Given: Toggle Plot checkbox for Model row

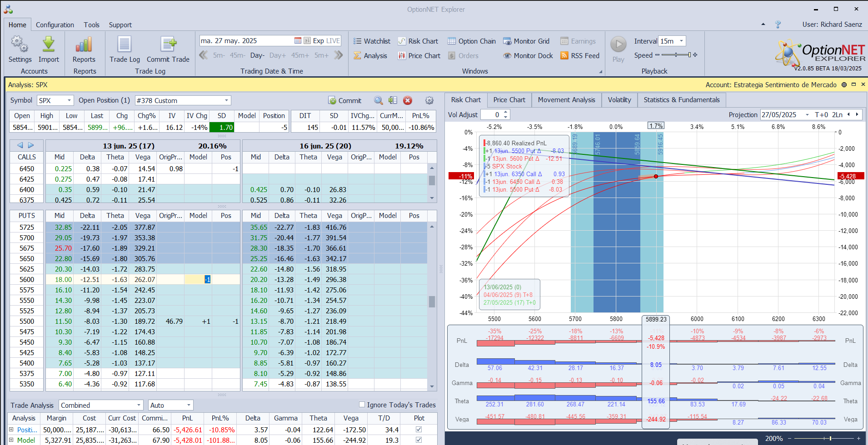Looking at the screenshot, I should point(419,440).
